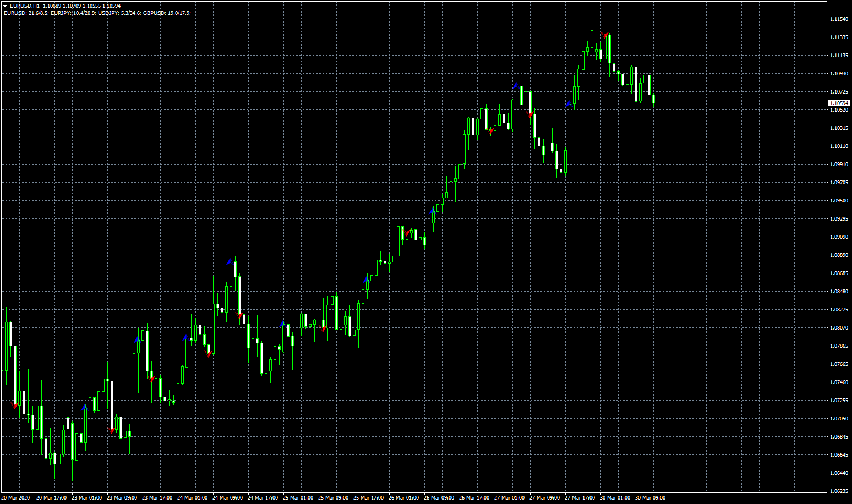Click the '27 Mar 17:00' time axis label
Viewport: 852px width, 504px height.
pos(580,498)
